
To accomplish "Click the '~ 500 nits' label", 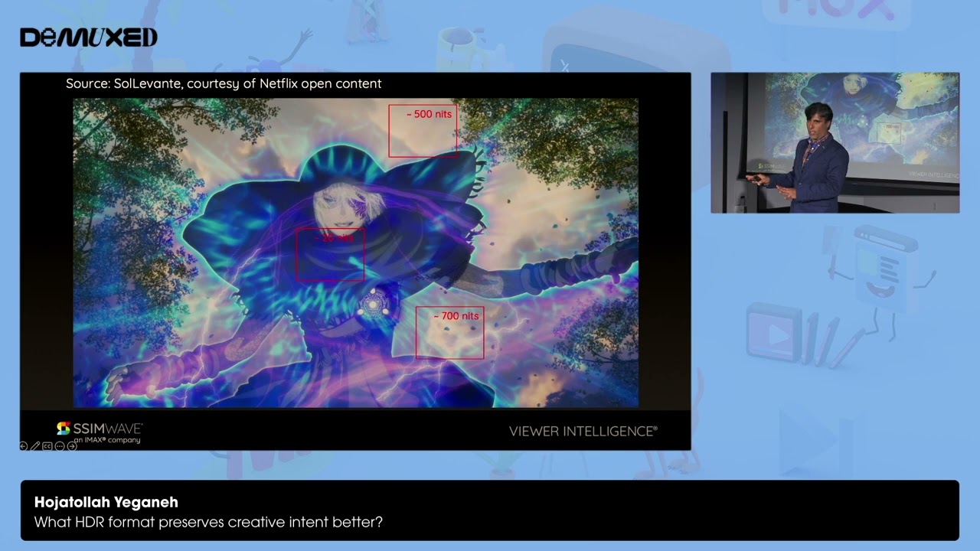I will 429,114.
